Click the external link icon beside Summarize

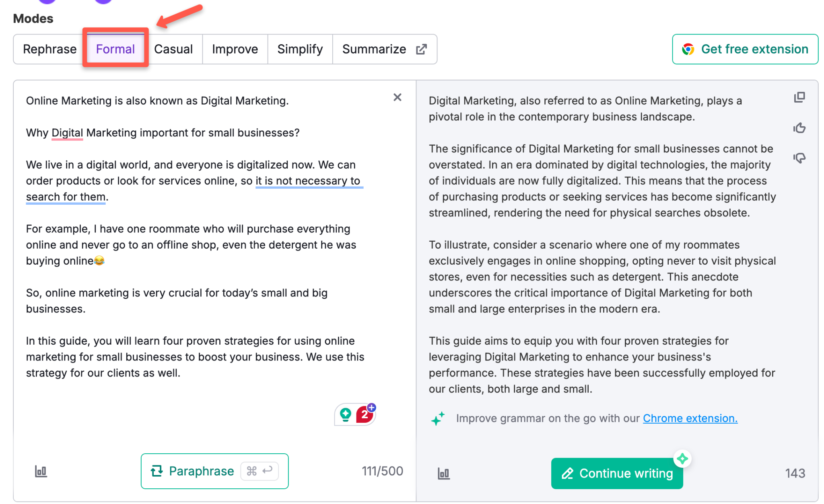tap(421, 49)
